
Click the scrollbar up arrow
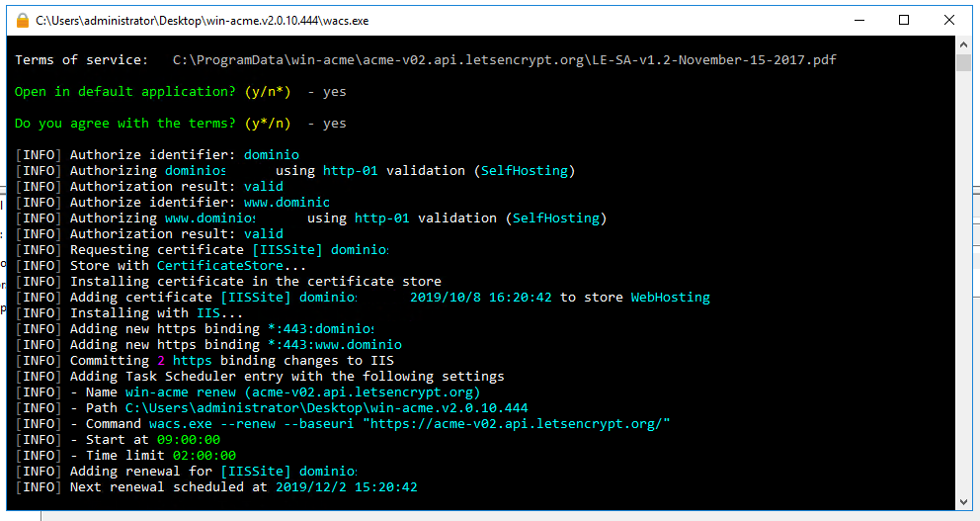(x=963, y=44)
